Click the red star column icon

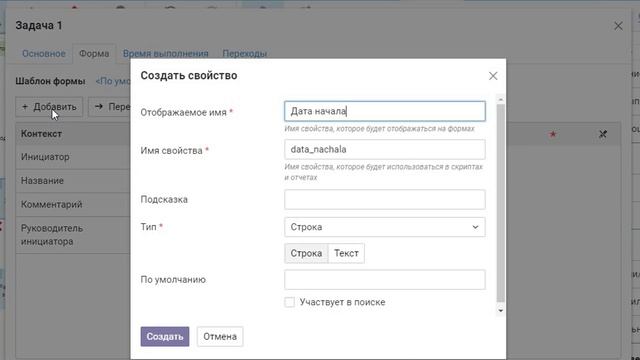click(553, 134)
